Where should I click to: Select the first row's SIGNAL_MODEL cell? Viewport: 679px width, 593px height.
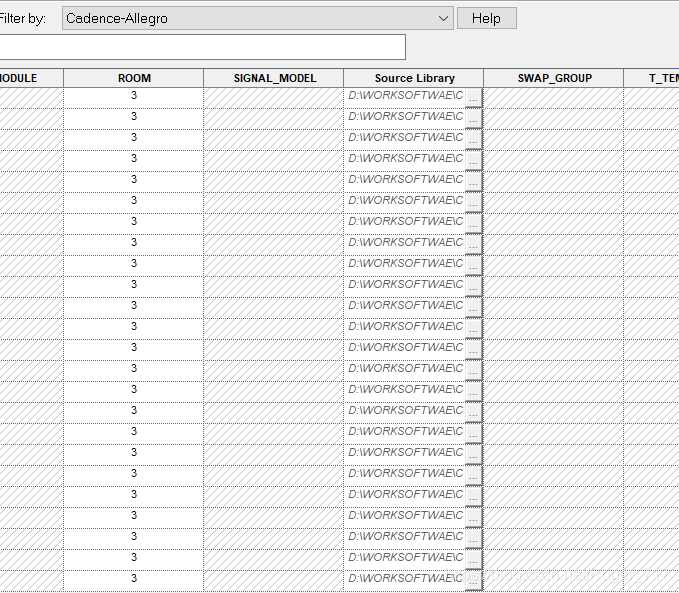273,96
